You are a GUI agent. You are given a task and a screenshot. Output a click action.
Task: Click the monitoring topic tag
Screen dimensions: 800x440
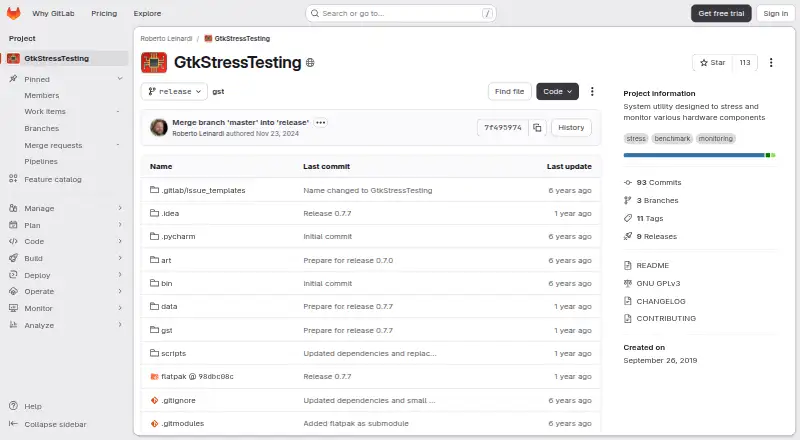pos(715,138)
